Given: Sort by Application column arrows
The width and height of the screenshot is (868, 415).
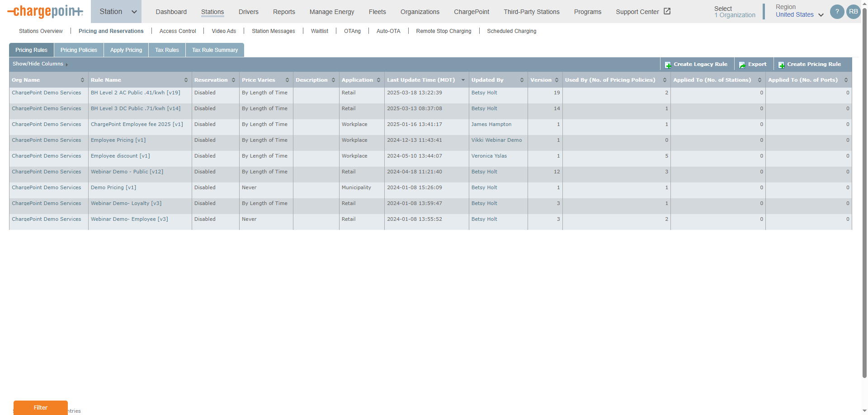Looking at the screenshot, I should (378, 80).
